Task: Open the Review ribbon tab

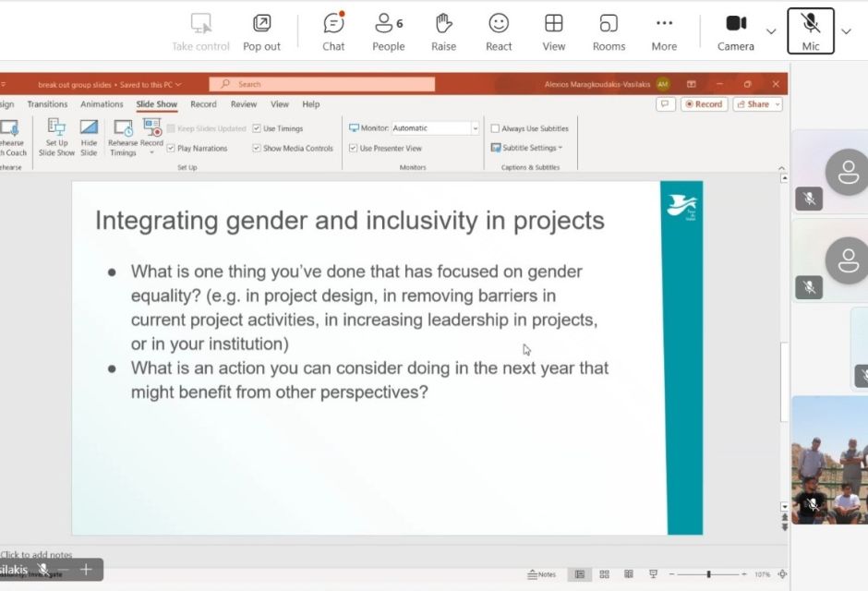Action: 244,104
